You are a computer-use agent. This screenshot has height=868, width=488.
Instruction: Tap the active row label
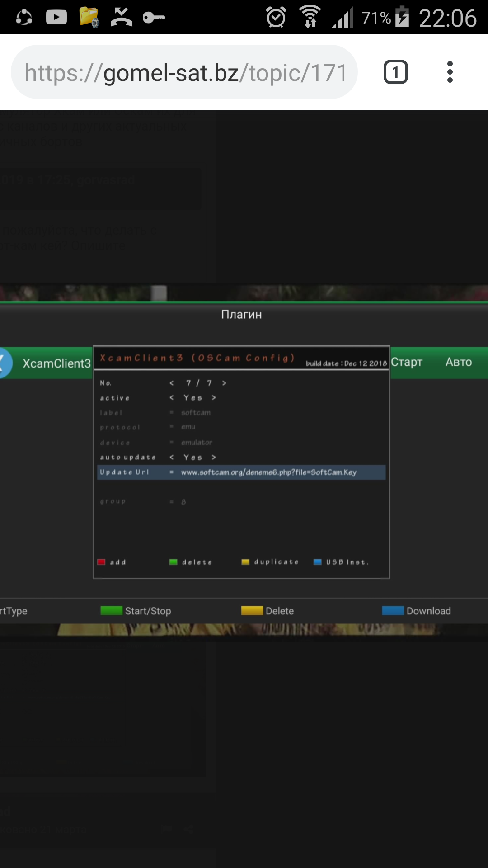click(x=115, y=398)
